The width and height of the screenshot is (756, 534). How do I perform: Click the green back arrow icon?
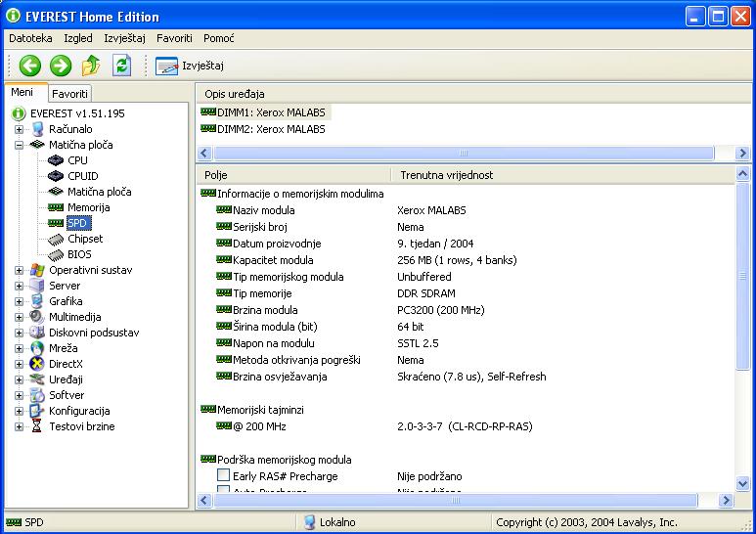(29, 66)
